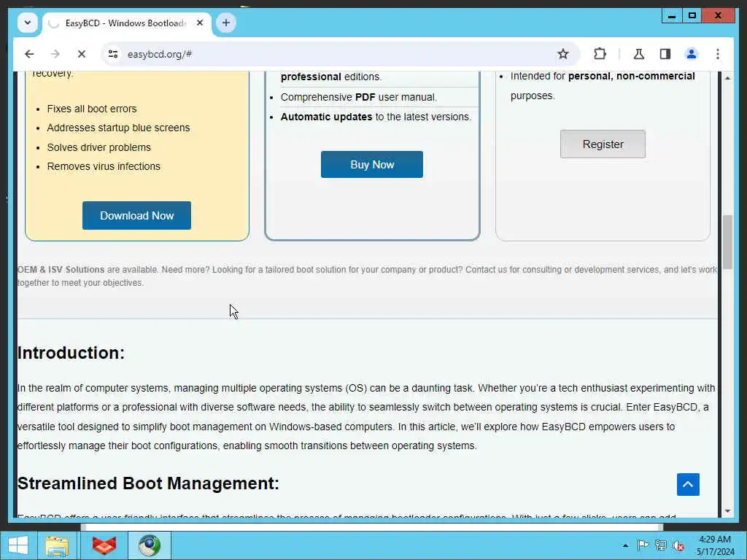Click the vertical scrollbar thumb
The height and width of the screenshot is (560, 747).
point(727,242)
